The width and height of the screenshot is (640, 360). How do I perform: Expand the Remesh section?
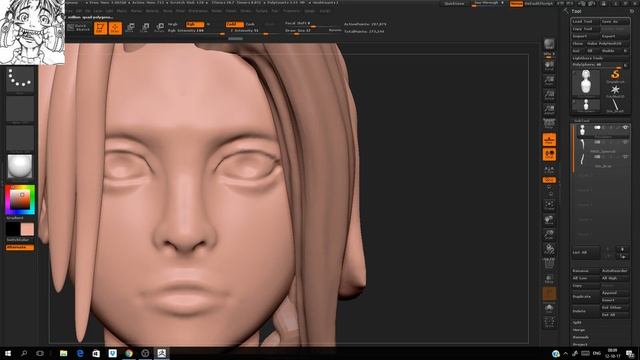(580, 337)
